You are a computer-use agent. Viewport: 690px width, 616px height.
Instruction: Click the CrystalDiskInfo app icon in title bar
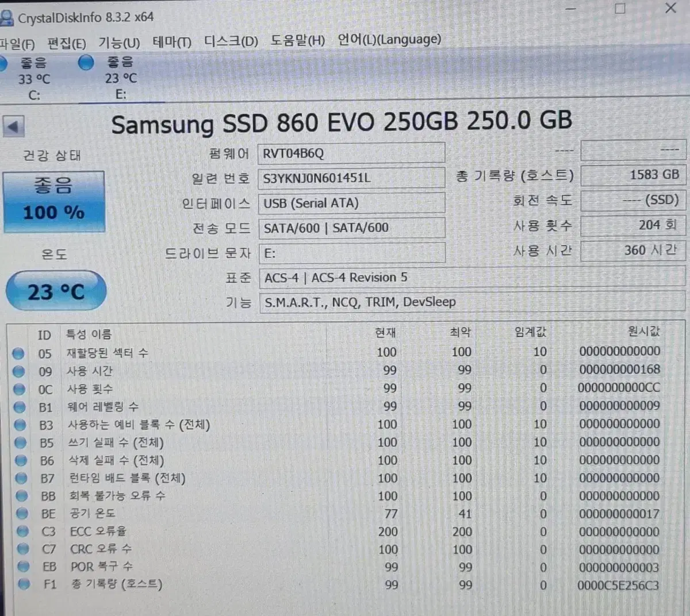[x=6, y=18]
